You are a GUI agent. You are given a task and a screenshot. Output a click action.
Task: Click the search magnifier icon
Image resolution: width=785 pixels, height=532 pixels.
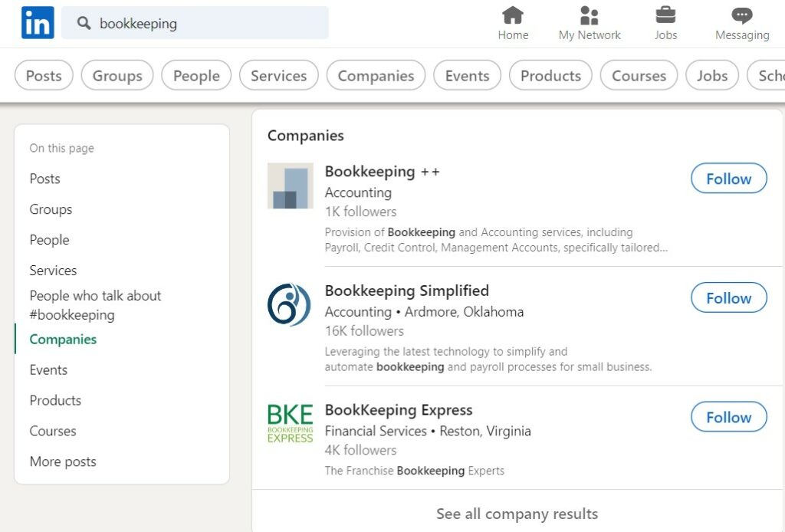coord(84,23)
